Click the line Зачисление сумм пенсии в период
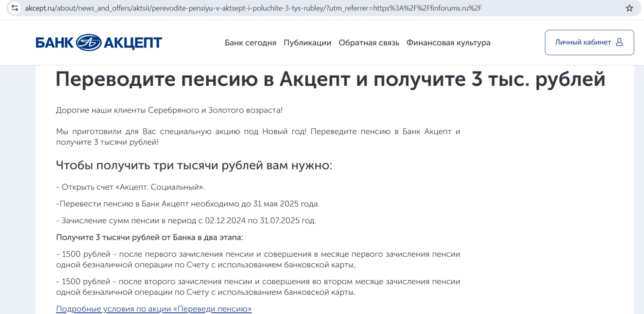Viewport: 644px width, 314px height. pos(186,220)
